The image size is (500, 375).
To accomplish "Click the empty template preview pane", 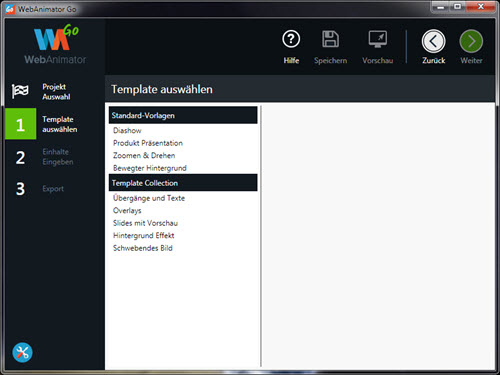I will pyautogui.click(x=378, y=236).
